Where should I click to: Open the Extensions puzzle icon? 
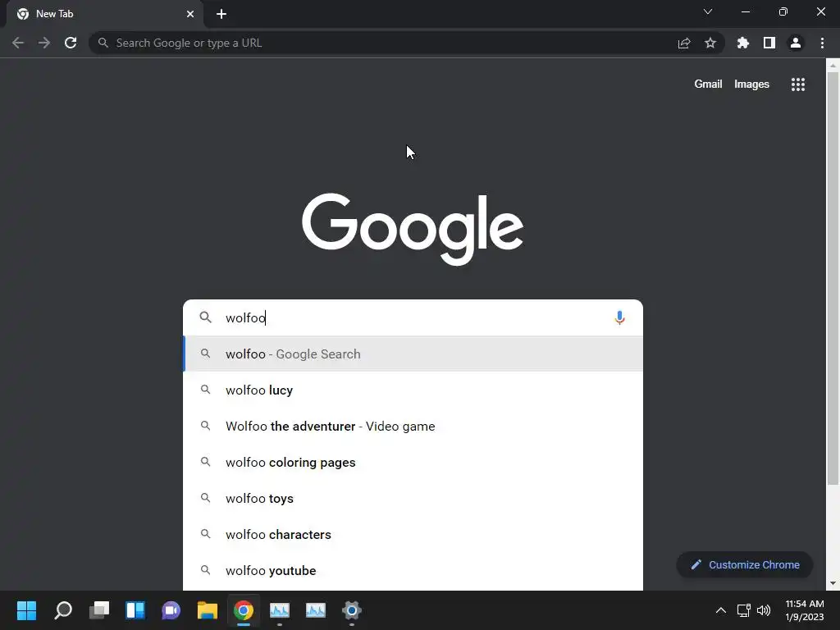point(743,43)
